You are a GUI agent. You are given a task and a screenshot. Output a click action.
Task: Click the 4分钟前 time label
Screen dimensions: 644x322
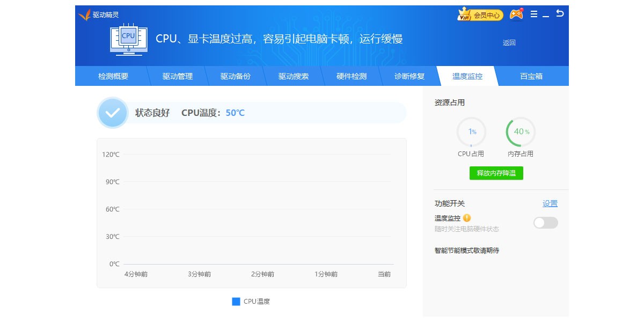click(136, 274)
